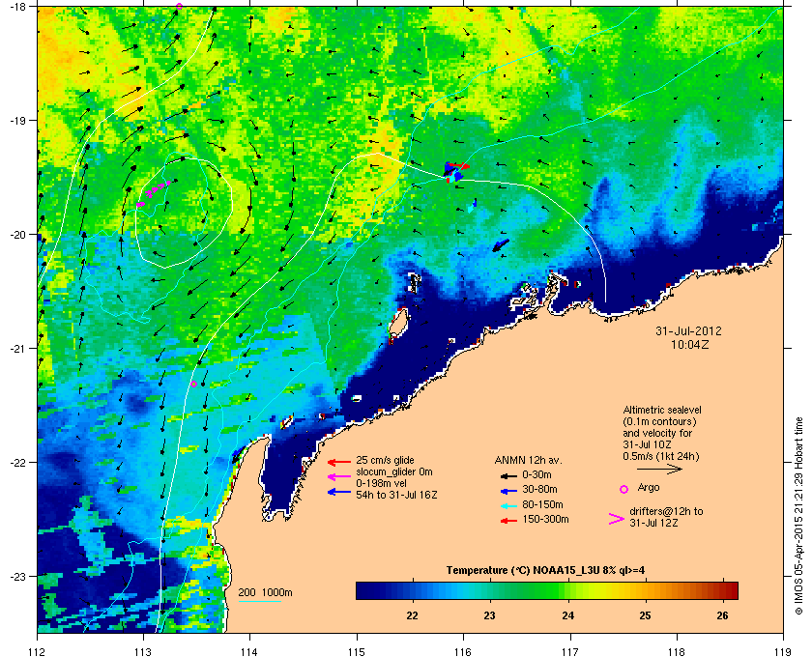Click the cyan 200 1000m isobath line sample
The height and width of the screenshot is (657, 812).
pos(259,601)
